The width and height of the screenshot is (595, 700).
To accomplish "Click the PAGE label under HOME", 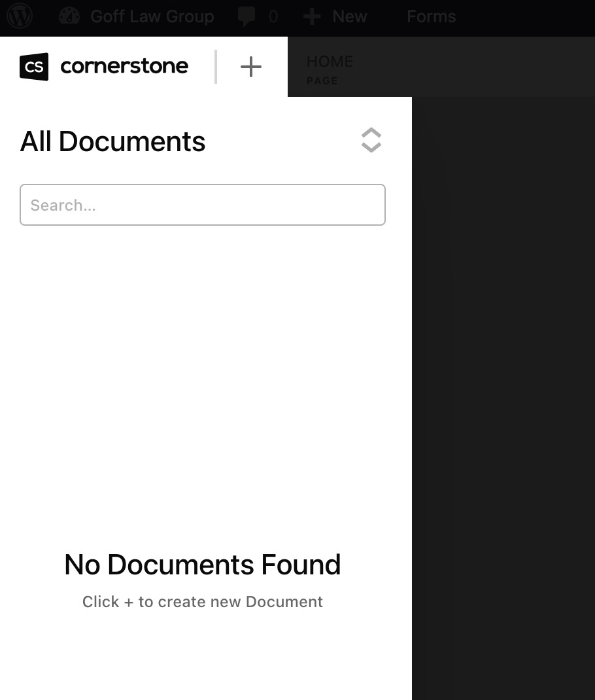I will (x=322, y=81).
